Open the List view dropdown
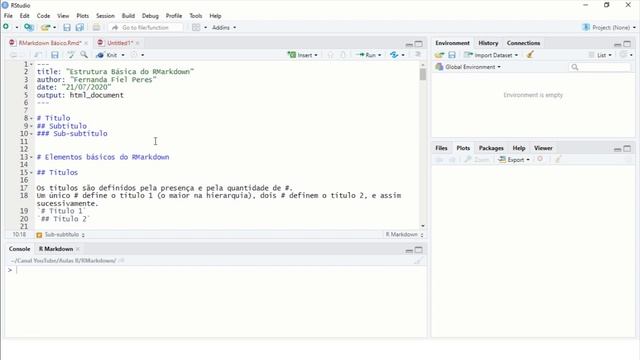Screen dimensions: 640x360 pyautogui.click(x=600, y=55)
